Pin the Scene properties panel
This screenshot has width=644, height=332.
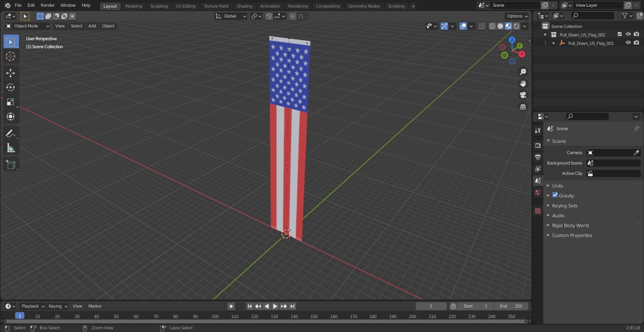pyautogui.click(x=636, y=129)
